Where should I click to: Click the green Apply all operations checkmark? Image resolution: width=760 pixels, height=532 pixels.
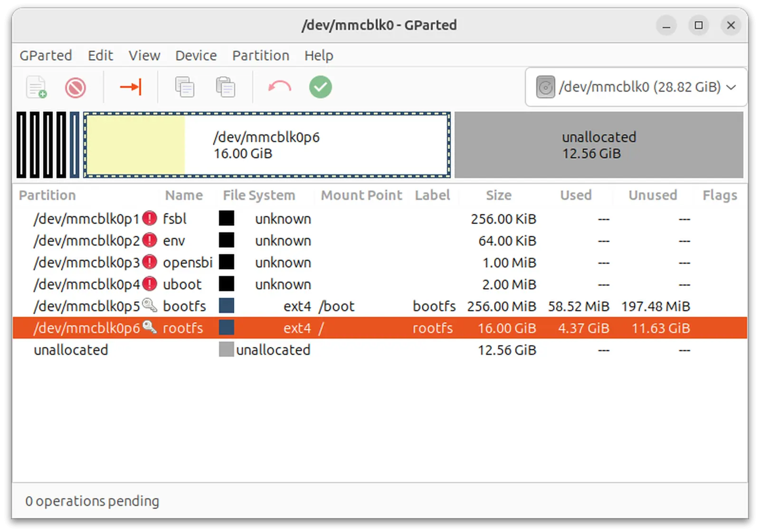[x=321, y=87]
